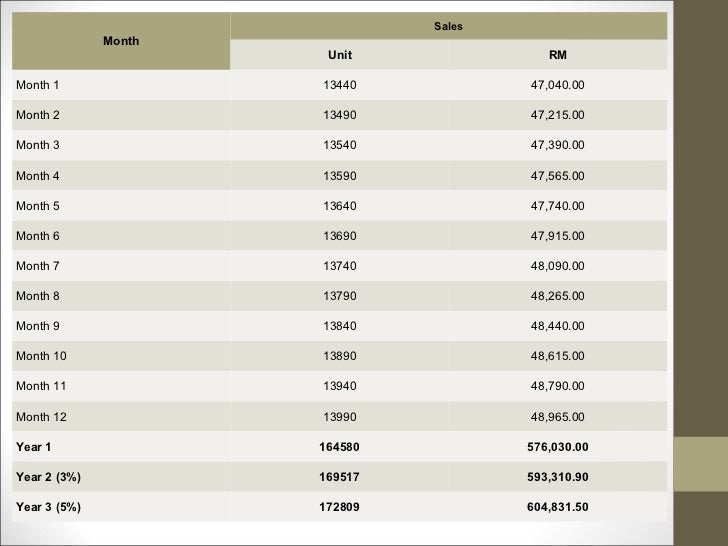The height and width of the screenshot is (546, 728).
Task: Click the Month 6 row label
Action: point(38,236)
